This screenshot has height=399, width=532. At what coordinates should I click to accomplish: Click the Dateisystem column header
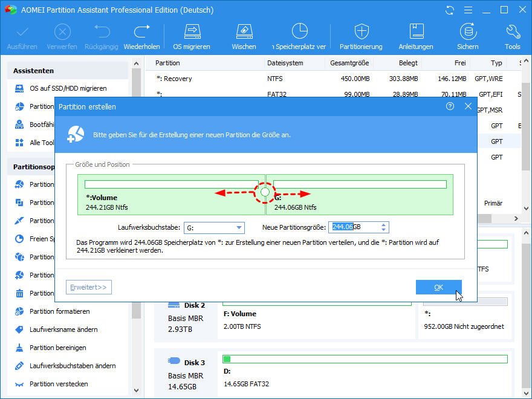pos(285,63)
